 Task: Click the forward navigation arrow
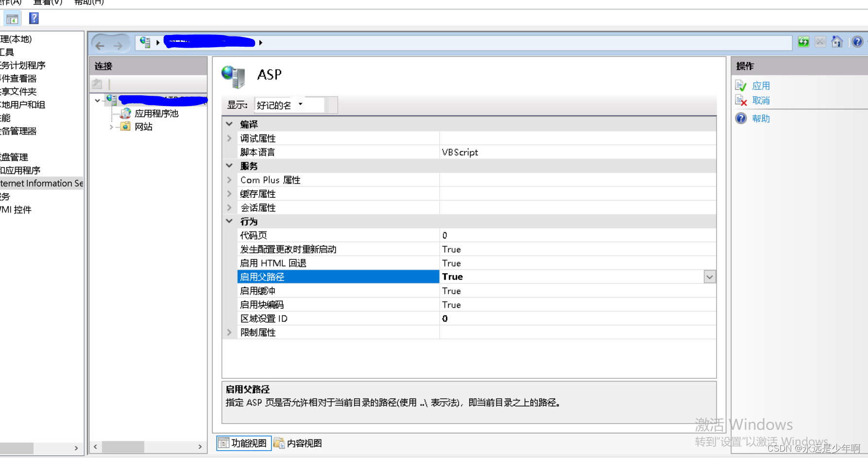118,46
